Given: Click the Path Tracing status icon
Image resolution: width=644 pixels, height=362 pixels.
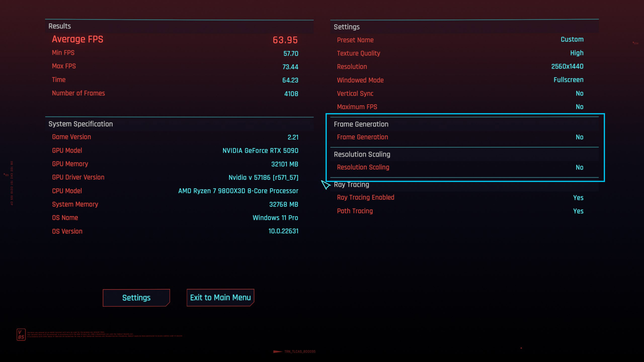Looking at the screenshot, I should tap(579, 211).
